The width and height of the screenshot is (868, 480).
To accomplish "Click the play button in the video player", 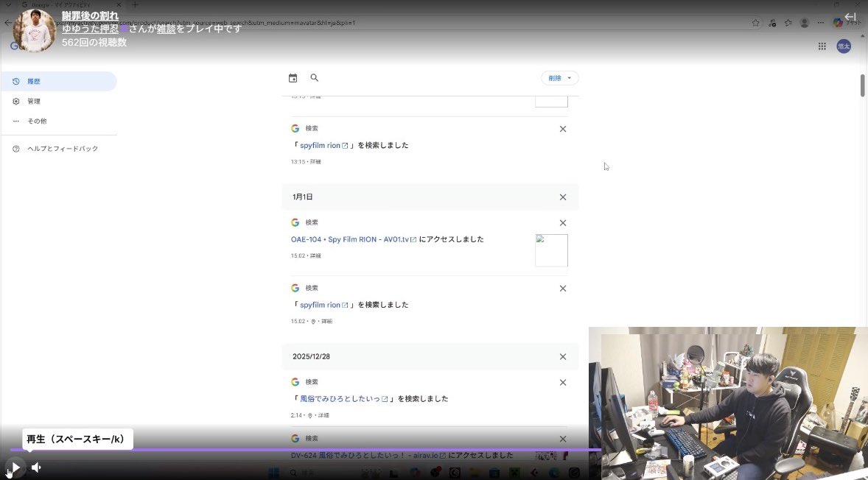I will coord(15,467).
